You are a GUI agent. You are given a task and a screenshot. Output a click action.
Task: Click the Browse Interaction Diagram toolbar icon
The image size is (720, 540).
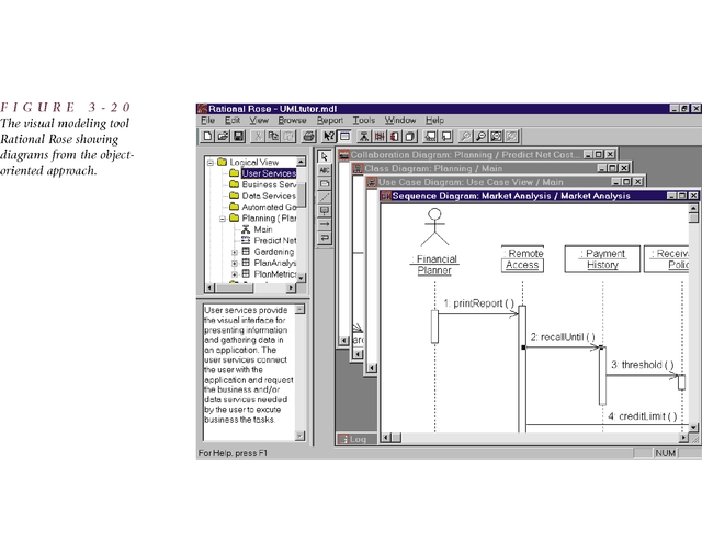click(x=379, y=136)
